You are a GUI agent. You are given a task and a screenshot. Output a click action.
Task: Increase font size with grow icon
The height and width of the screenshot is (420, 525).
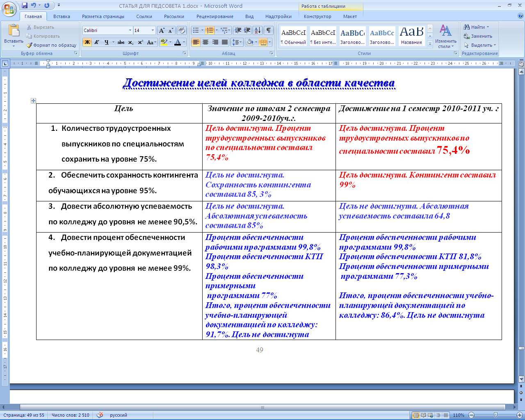click(162, 30)
